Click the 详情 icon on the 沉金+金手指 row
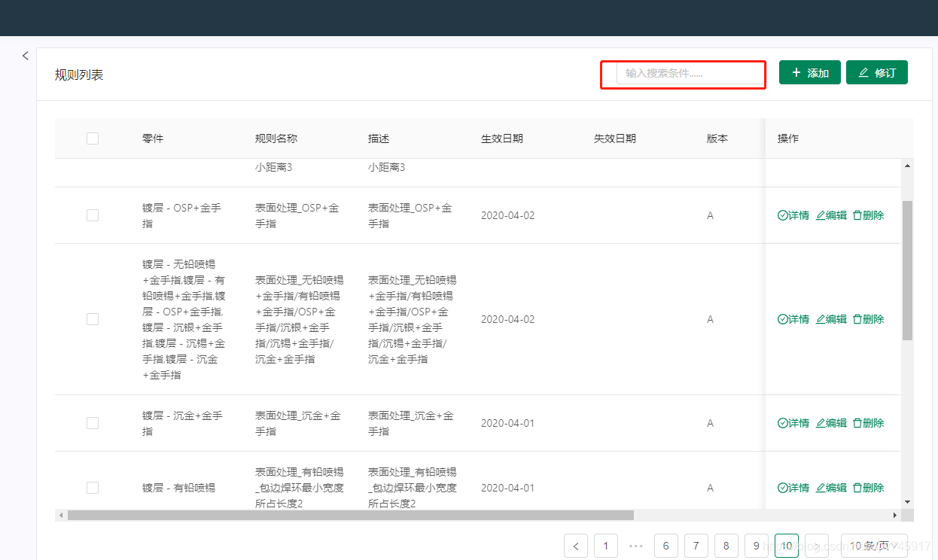This screenshot has height=560, width=938. point(783,422)
